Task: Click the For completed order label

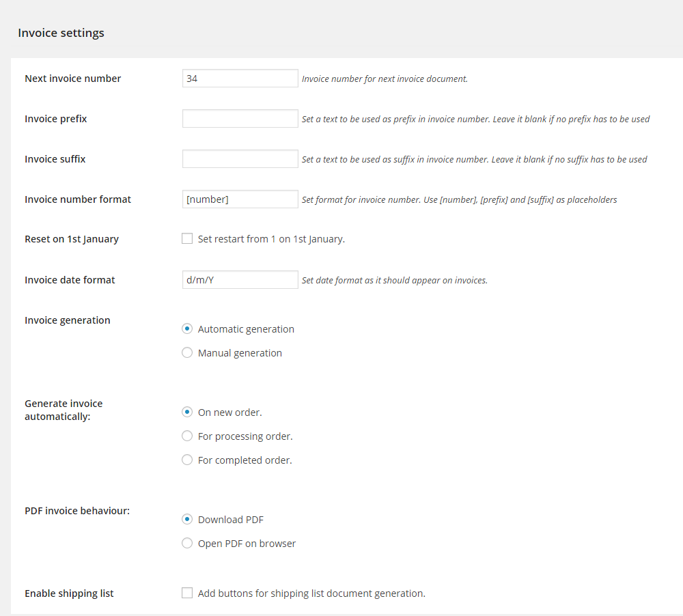Action: [245, 460]
